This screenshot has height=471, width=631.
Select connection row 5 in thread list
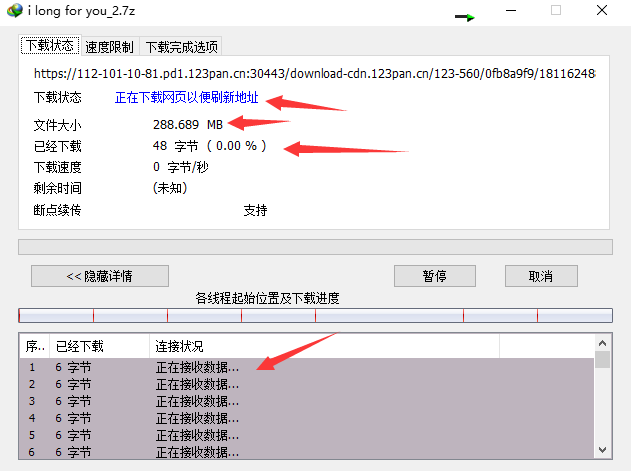click(307, 435)
